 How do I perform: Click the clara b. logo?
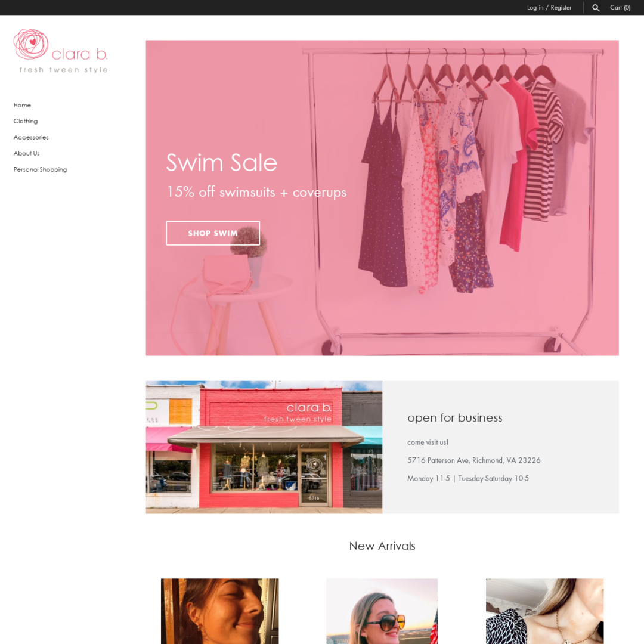click(61, 51)
